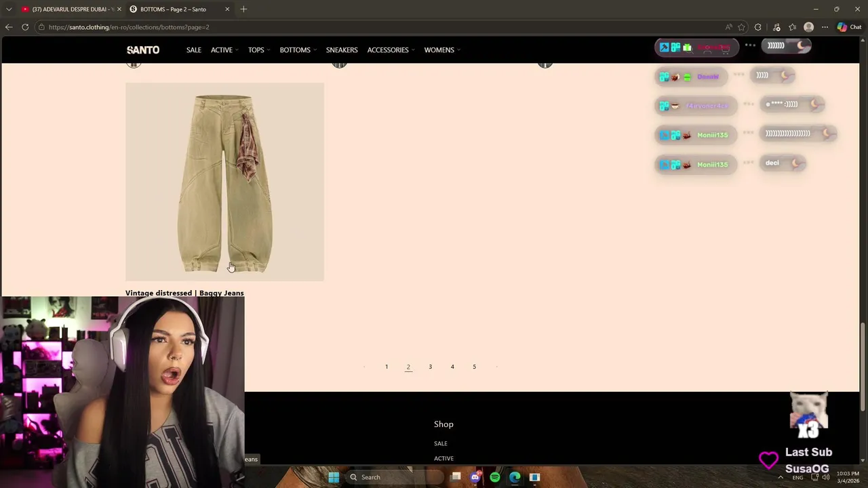The image size is (868, 488).
Task: Open the Edge Settings and more menu
Action: click(x=825, y=27)
